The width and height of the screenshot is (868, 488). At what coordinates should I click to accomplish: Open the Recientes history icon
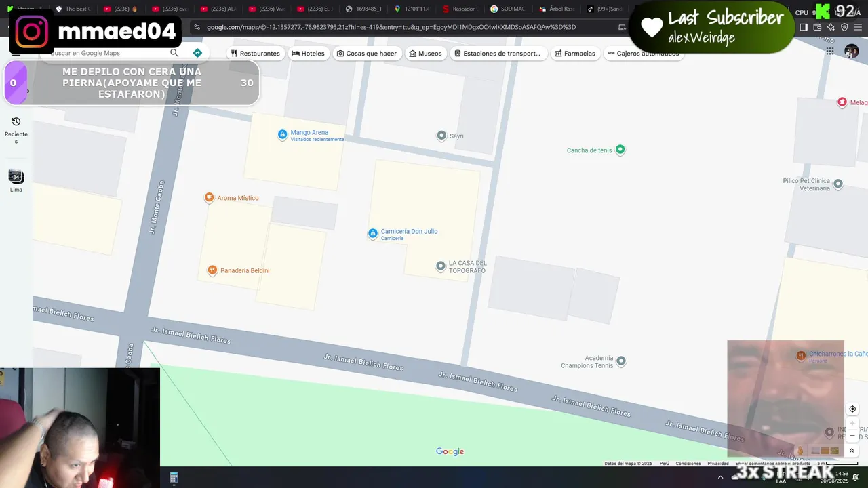[x=16, y=122]
